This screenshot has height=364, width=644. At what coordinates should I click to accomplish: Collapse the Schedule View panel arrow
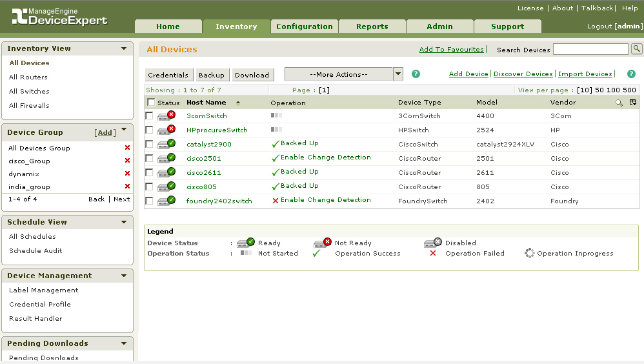[124, 222]
